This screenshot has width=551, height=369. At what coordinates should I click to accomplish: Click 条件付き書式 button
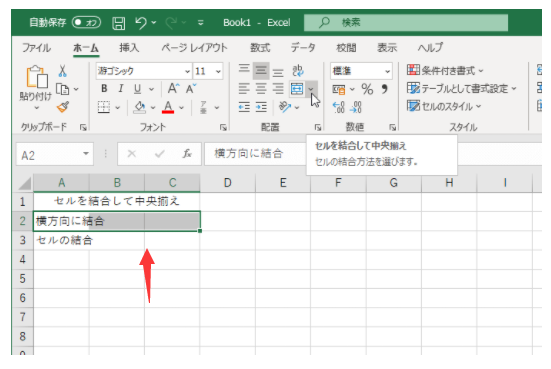pyautogui.click(x=445, y=70)
